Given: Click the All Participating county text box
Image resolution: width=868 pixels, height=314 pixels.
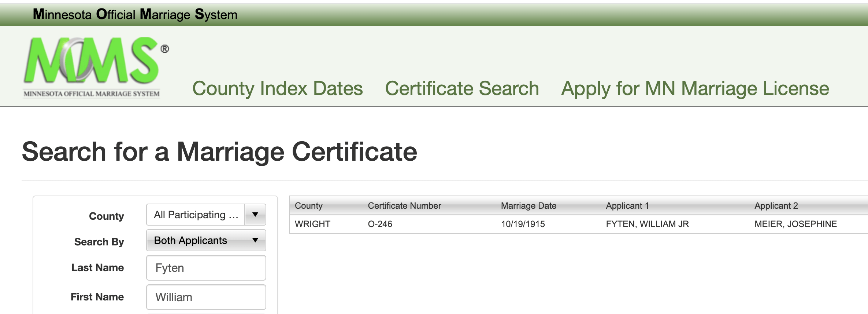Looking at the screenshot, I should [196, 215].
